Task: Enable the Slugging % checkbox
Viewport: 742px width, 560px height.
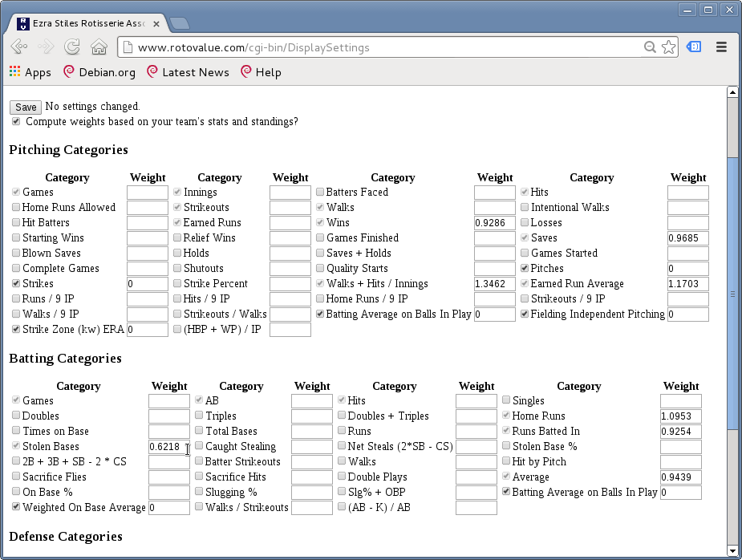Action: tap(199, 492)
